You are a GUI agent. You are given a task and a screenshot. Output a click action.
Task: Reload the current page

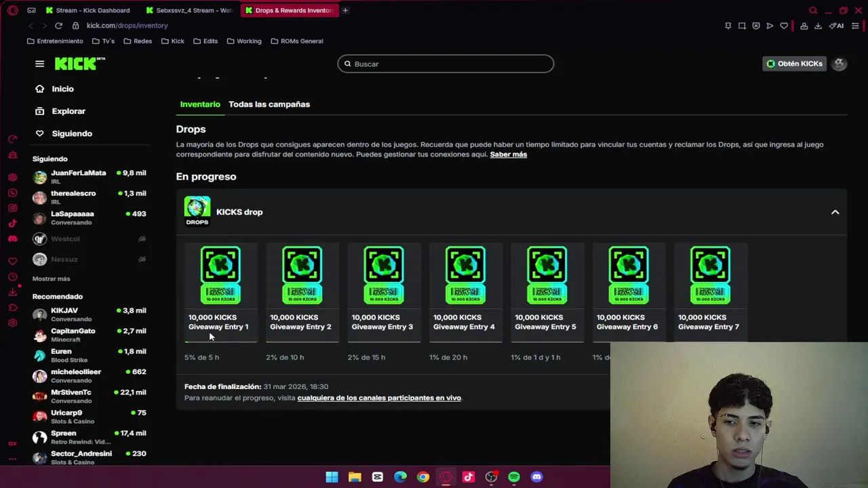pyautogui.click(x=58, y=26)
